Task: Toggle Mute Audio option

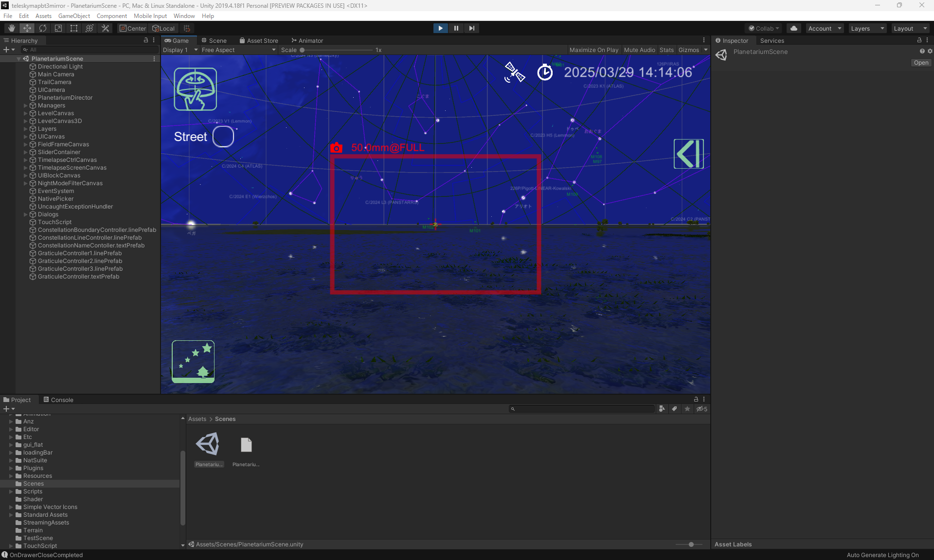Action: click(639, 50)
